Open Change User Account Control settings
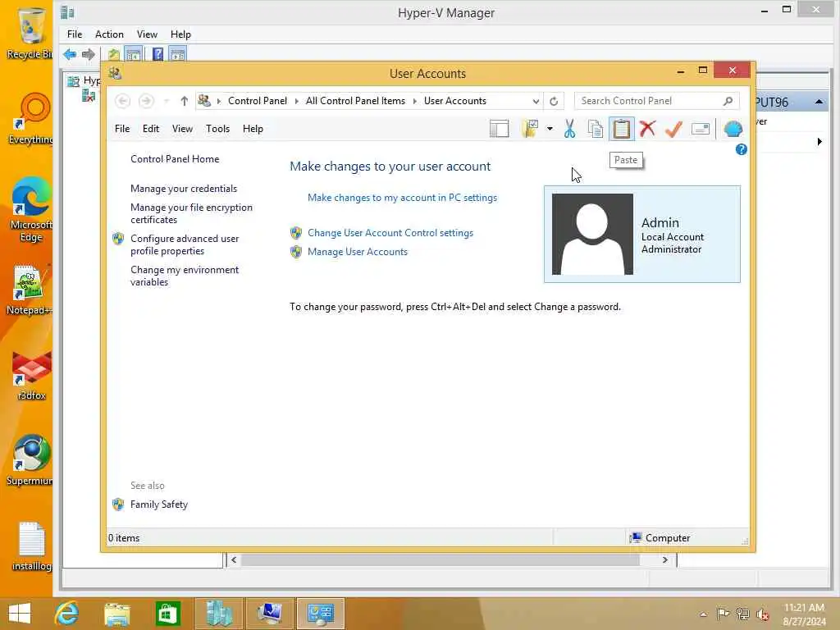Viewport: 840px width, 630px height. point(390,233)
